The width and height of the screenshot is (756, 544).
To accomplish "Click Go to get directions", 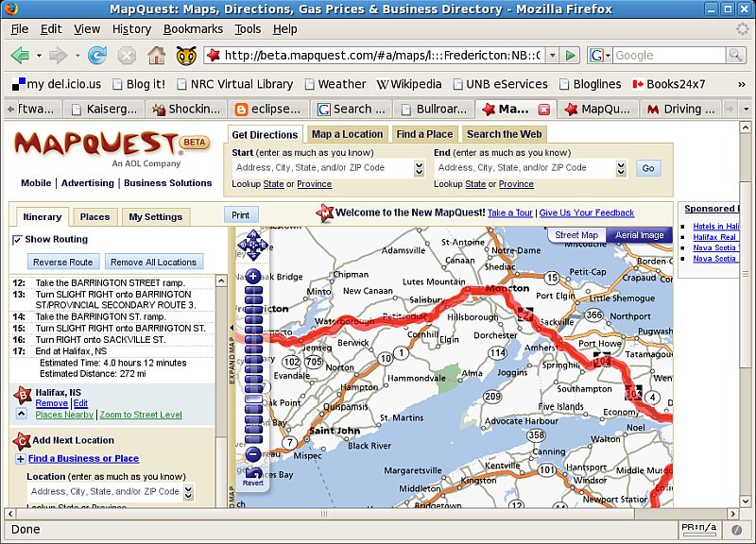I will click(x=647, y=168).
